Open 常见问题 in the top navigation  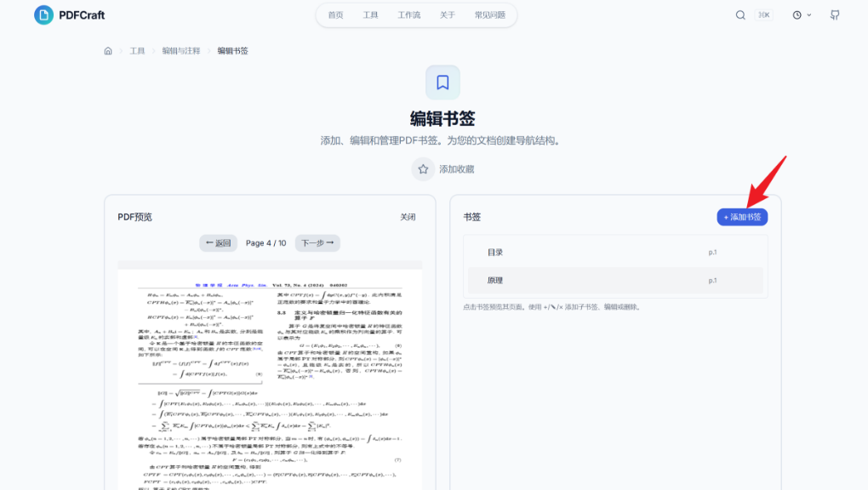pos(490,15)
